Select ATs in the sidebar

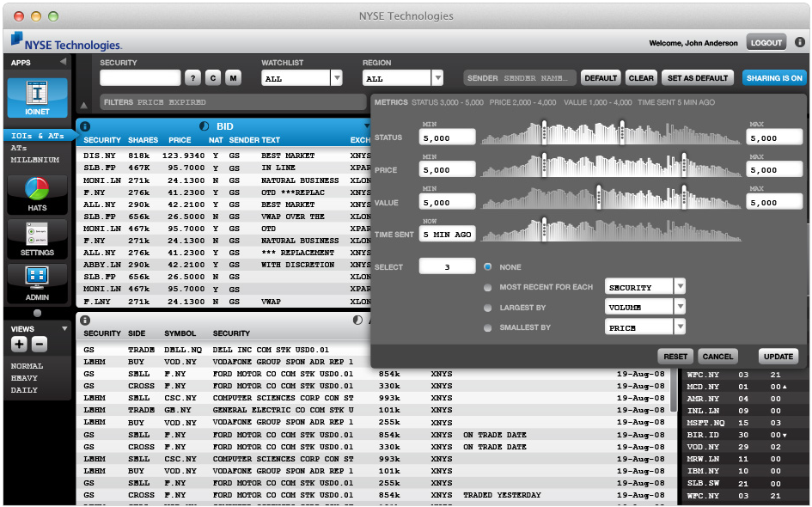[19, 148]
